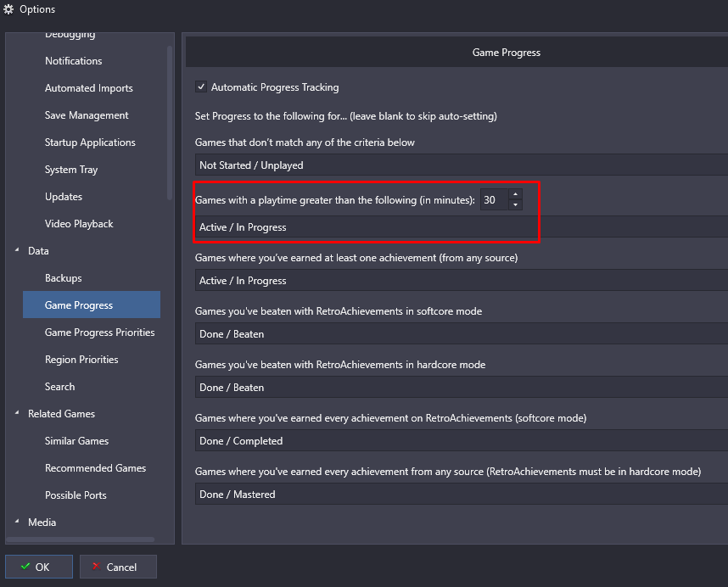Toggle Automatic Progress Tracking checkbox
The width and height of the screenshot is (728, 587).
pyautogui.click(x=201, y=87)
